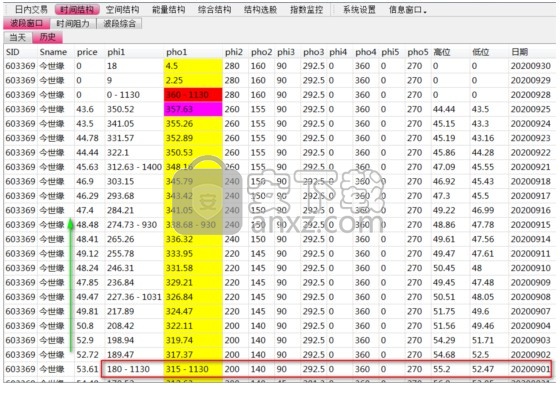
Task: Click the price column header
Action: click(x=87, y=52)
